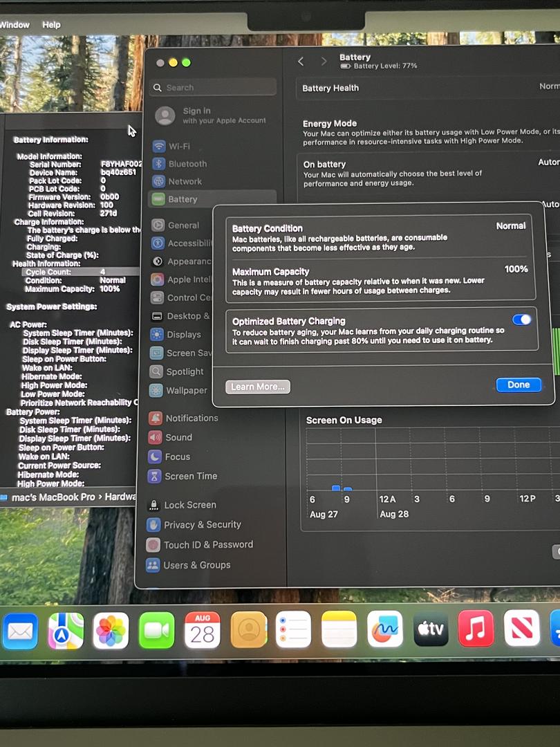Open Reminders from the Dock
Viewport: 560px width, 747px height.
click(293, 629)
